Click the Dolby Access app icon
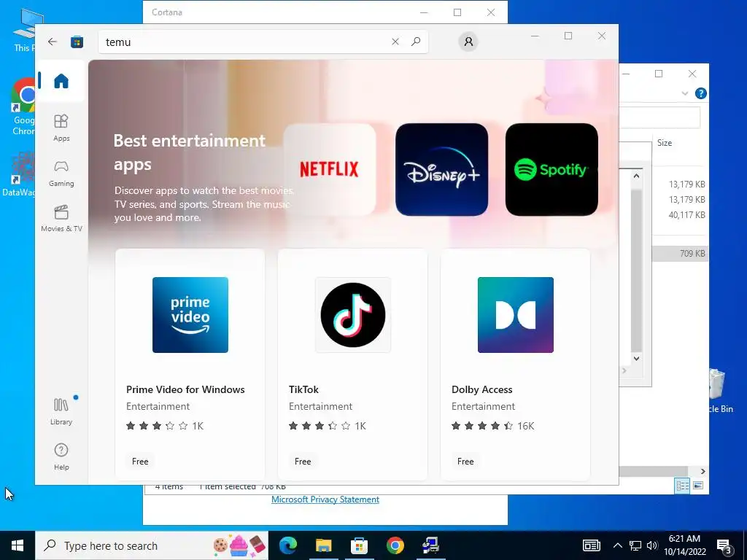 (x=516, y=315)
